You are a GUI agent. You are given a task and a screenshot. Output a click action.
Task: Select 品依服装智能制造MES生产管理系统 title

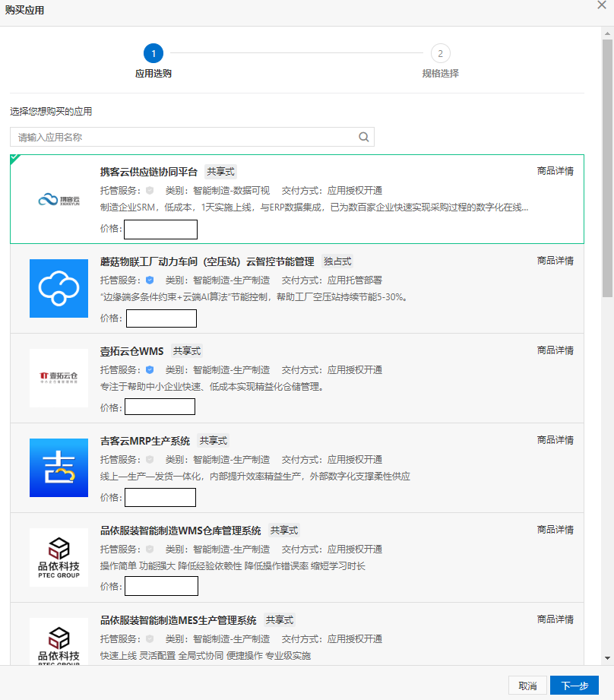[178, 620]
